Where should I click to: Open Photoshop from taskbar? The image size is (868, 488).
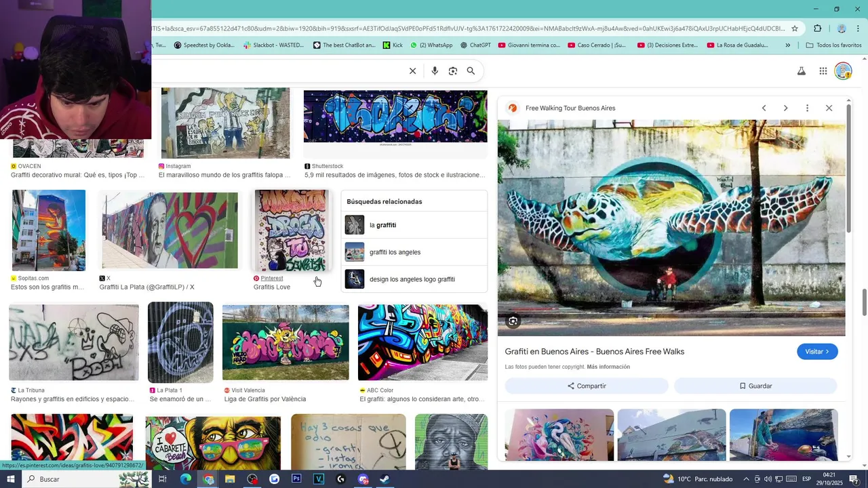(296, 479)
